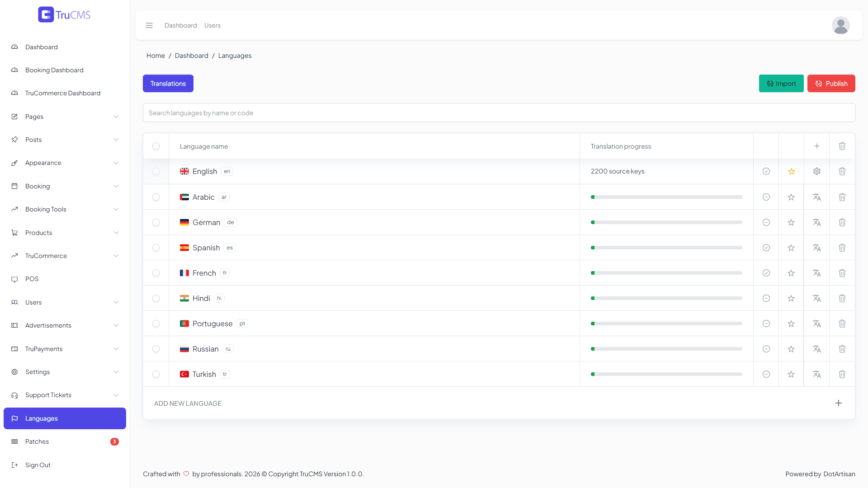868x488 pixels.
Task: Expand the Users sidebar chevron
Action: (x=116, y=302)
